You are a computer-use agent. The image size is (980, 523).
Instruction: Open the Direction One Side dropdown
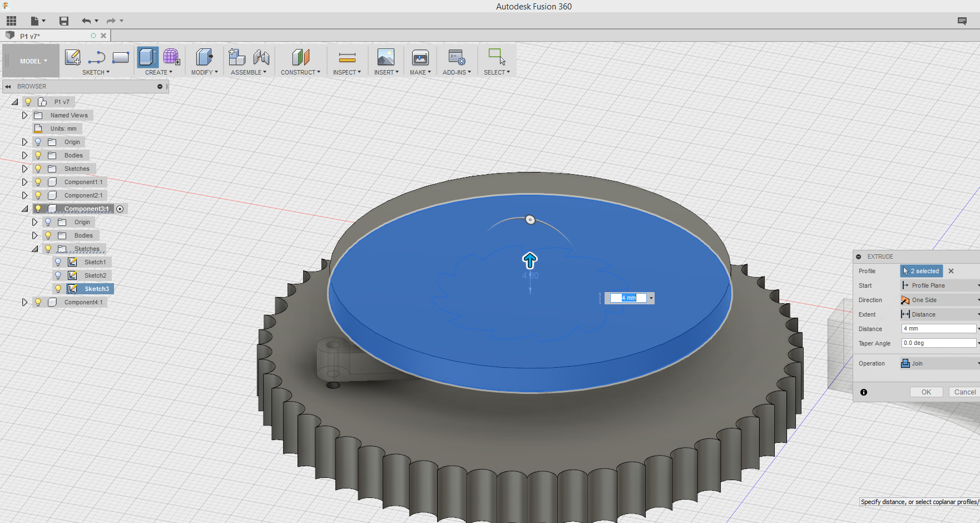coord(940,300)
